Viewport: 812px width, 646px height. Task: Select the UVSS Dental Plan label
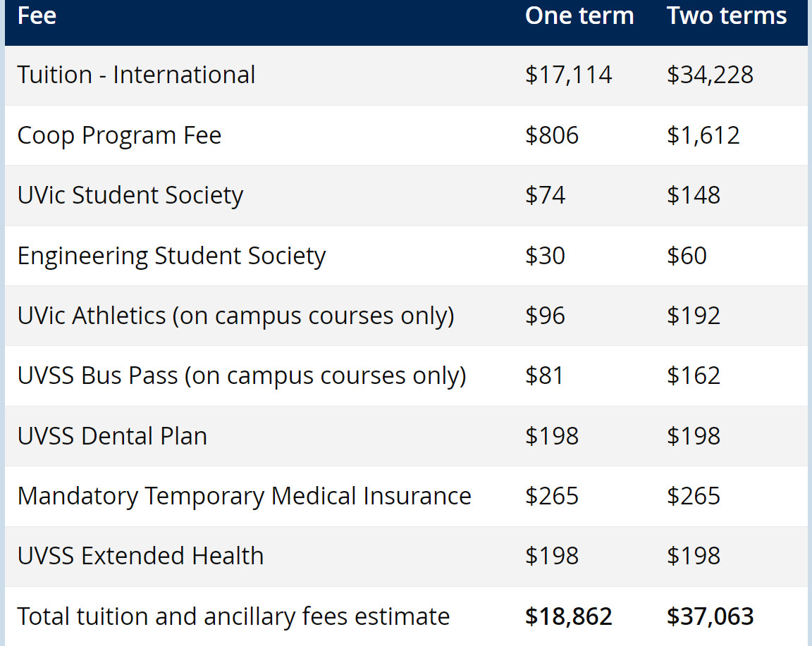112,436
